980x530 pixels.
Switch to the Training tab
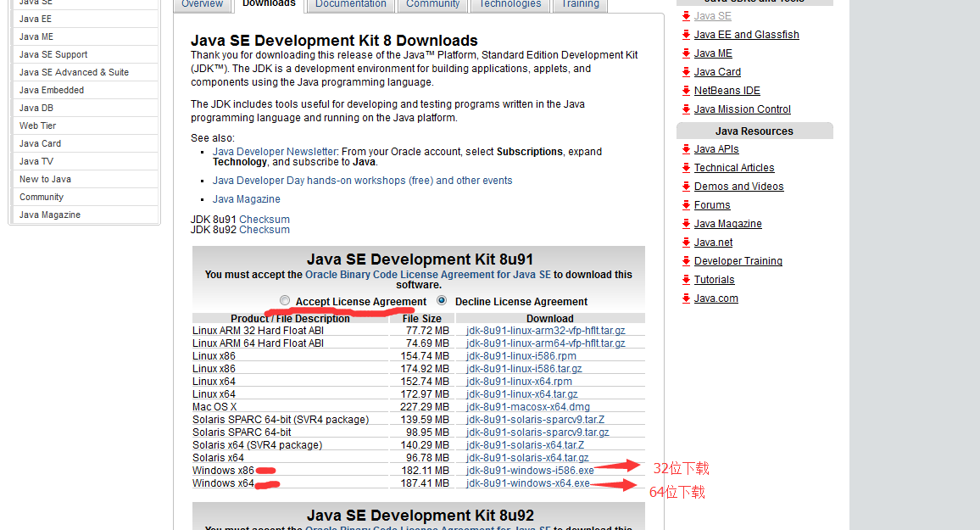pyautogui.click(x=581, y=4)
